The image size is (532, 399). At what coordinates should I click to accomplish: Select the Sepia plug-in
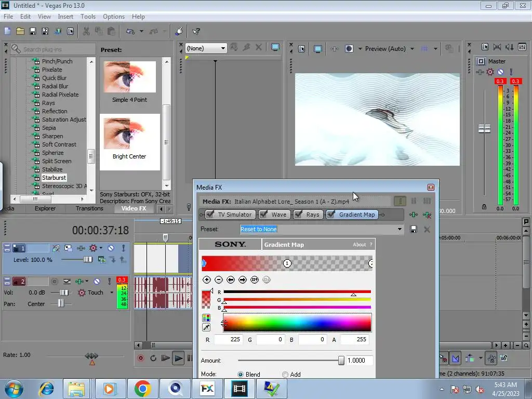49,128
